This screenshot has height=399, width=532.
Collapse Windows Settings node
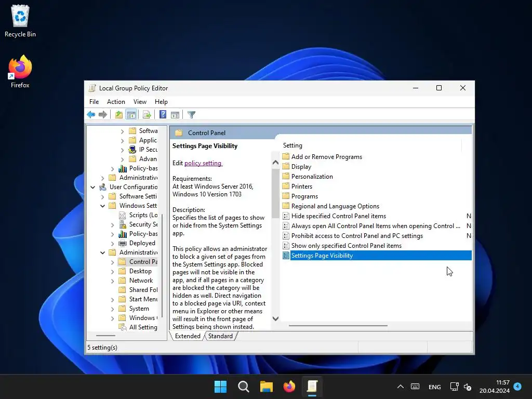coord(102,206)
